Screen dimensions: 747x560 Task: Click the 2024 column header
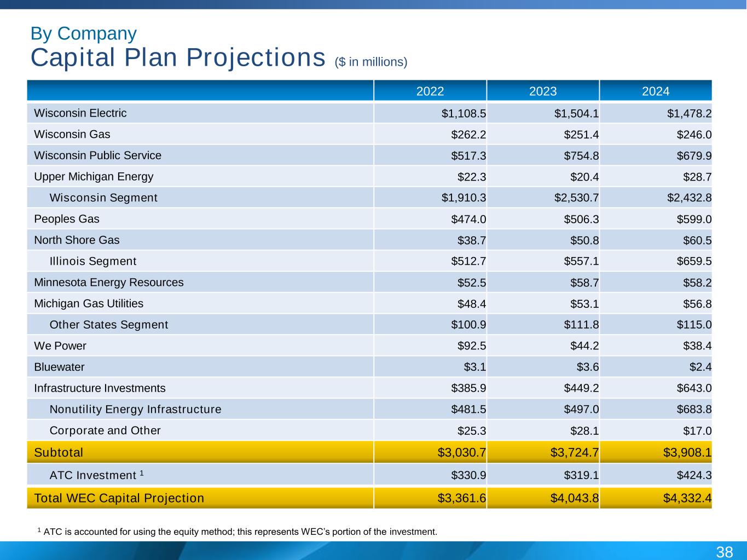click(x=656, y=91)
